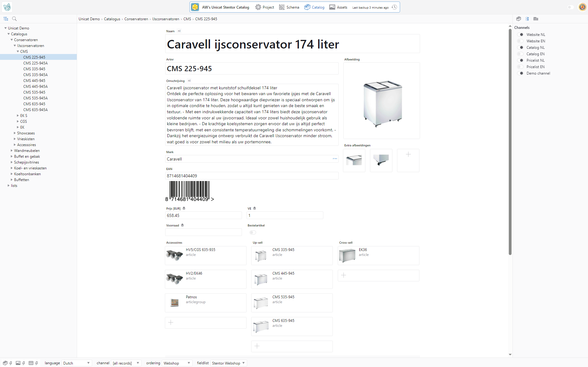Click the Prijs [EUR] input field
The height and width of the screenshot is (367, 588).
[x=203, y=215]
